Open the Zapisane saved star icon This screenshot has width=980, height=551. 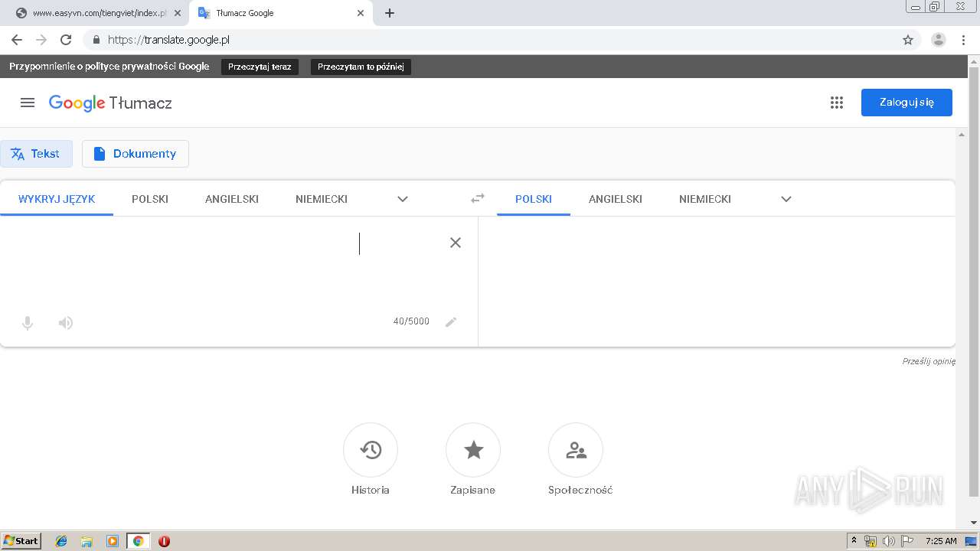(x=473, y=450)
